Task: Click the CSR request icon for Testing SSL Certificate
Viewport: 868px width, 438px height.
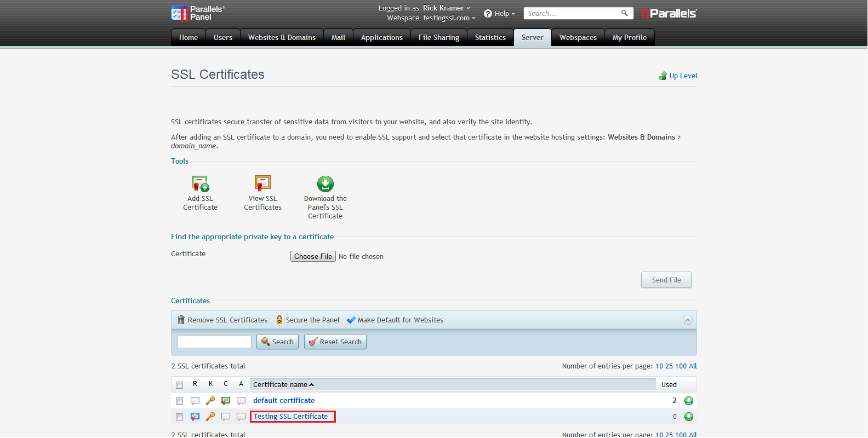Action: pyautogui.click(x=195, y=417)
